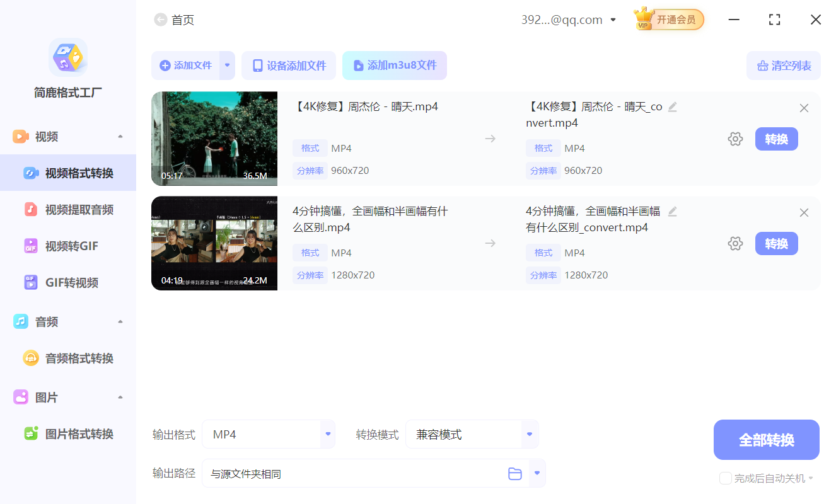This screenshot has height=504, width=836.
Task: Collapse the 音频 section
Action: [120, 321]
